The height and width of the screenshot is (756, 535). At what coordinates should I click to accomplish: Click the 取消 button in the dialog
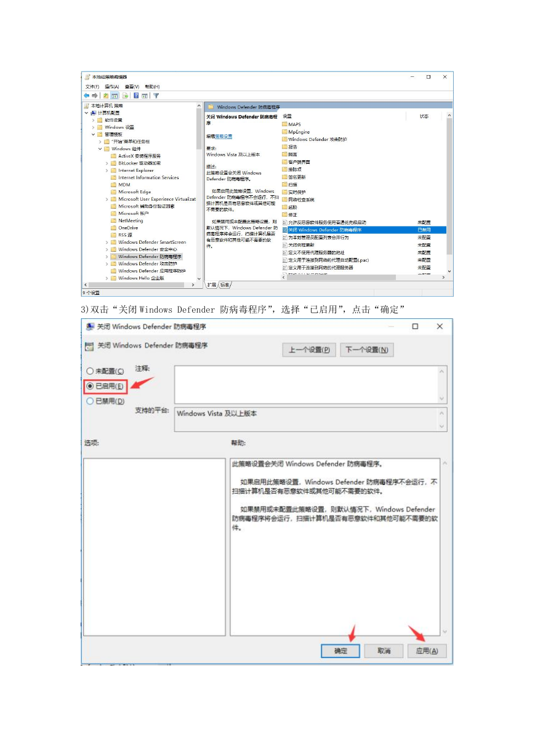tap(384, 651)
